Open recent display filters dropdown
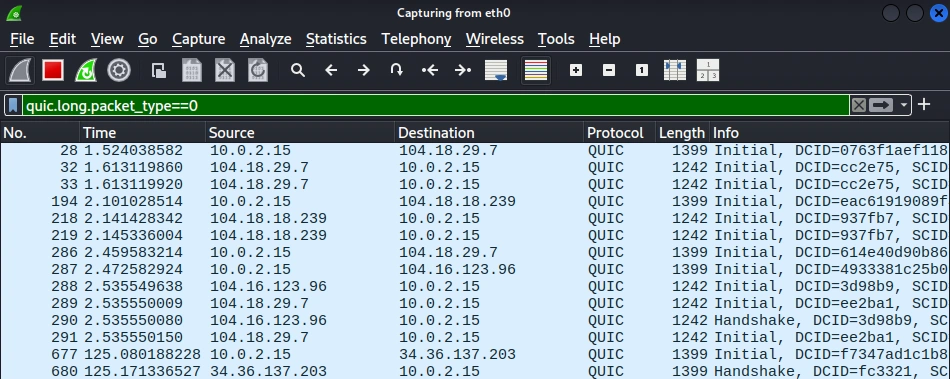Screen dimensions: 950x379 click(903, 105)
